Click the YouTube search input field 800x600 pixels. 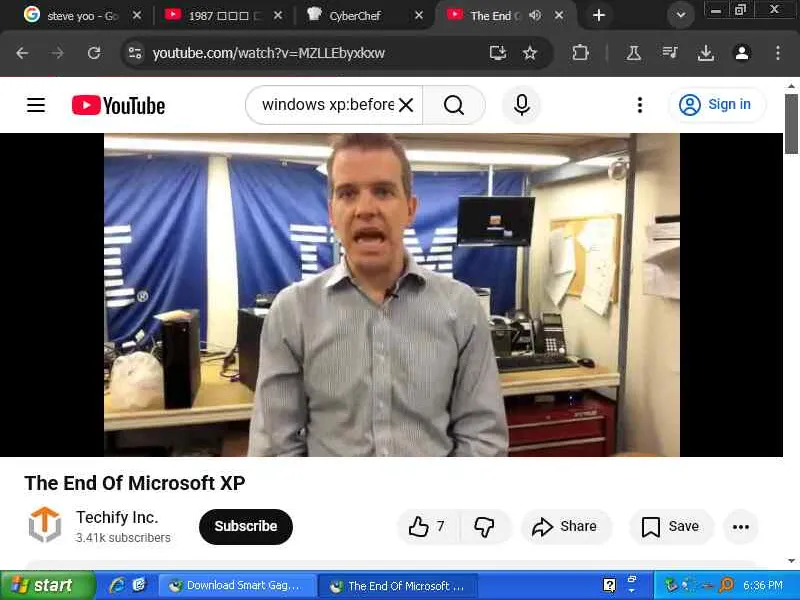[328, 105]
